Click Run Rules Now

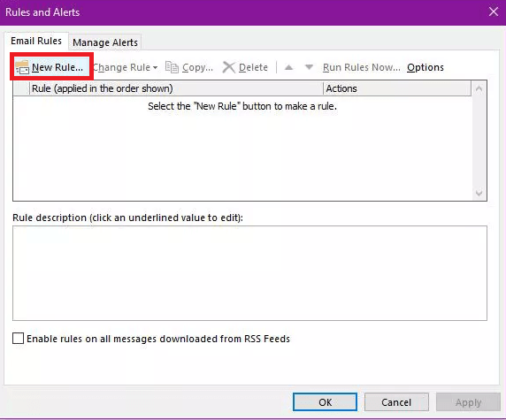(362, 67)
